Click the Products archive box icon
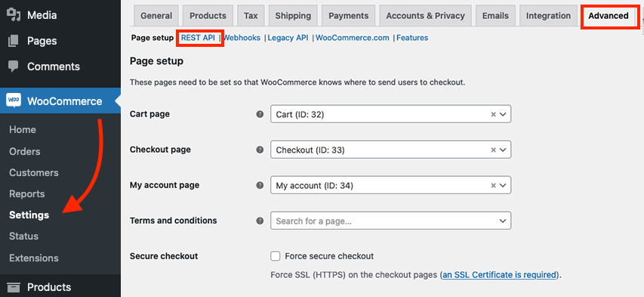644x297 pixels. 14,286
